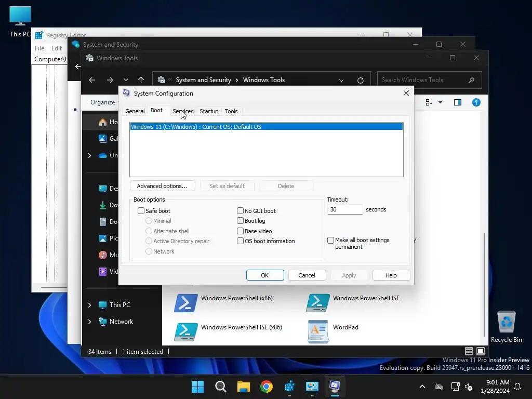Go back in Windows Tools window
This screenshot has width=532, height=399.
pos(91,80)
